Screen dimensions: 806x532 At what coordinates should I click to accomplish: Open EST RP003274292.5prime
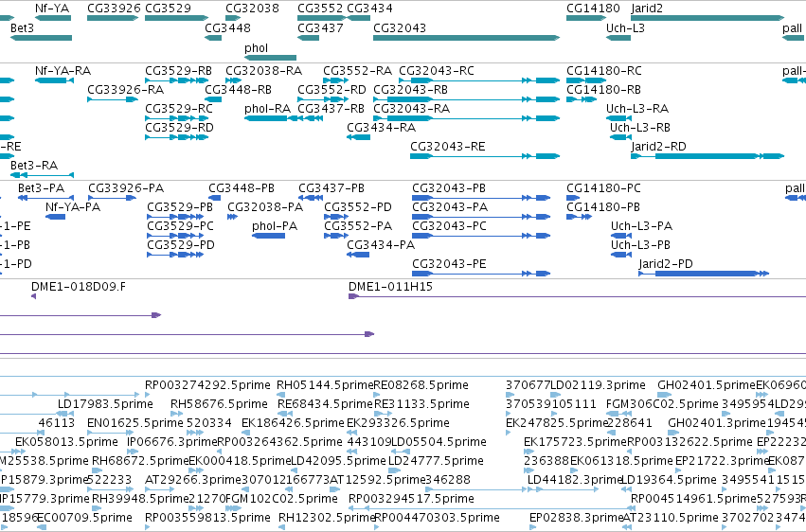click(x=207, y=385)
